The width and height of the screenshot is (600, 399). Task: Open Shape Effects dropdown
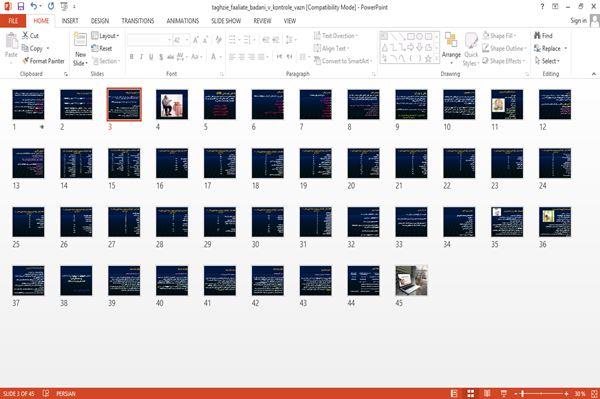tap(504, 61)
